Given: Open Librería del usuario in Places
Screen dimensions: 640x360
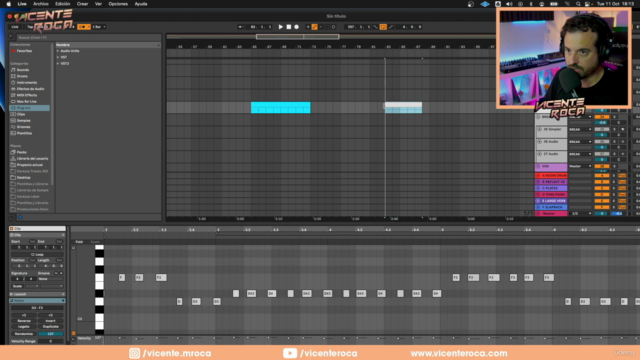Looking at the screenshot, I should (32, 158).
